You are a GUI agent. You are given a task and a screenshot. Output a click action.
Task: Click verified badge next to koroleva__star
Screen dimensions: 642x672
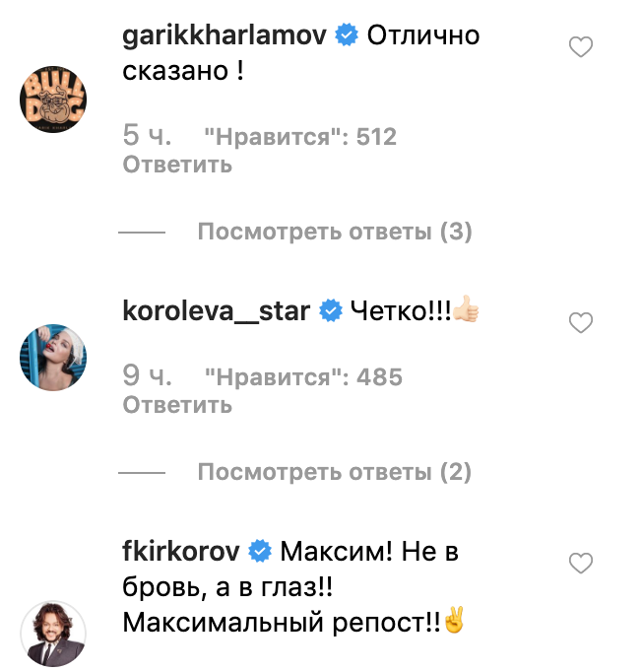pos(330,310)
